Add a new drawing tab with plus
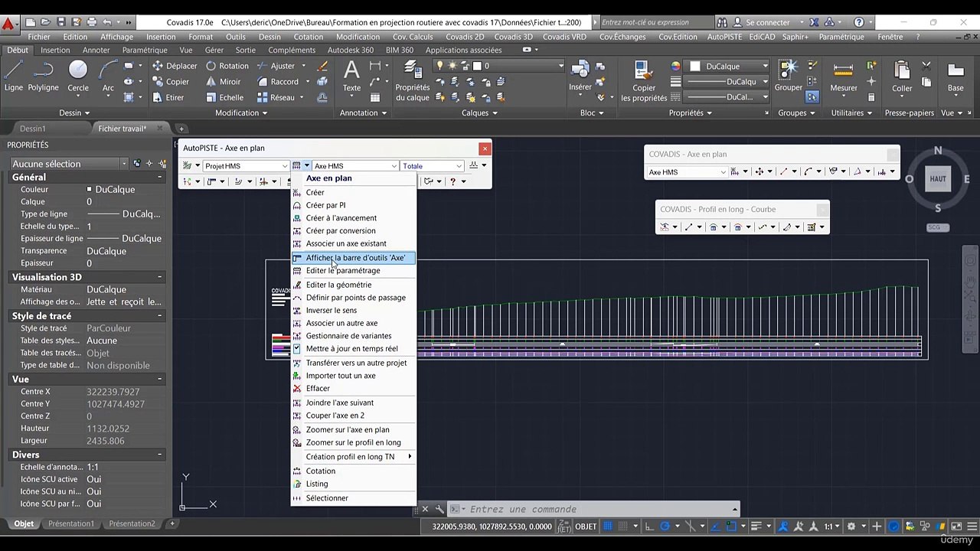 [181, 129]
